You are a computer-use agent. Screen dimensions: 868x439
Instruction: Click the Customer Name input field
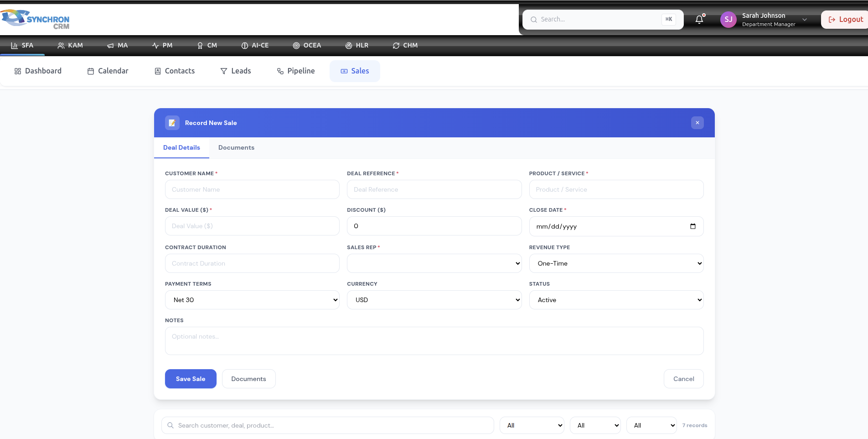252,189
